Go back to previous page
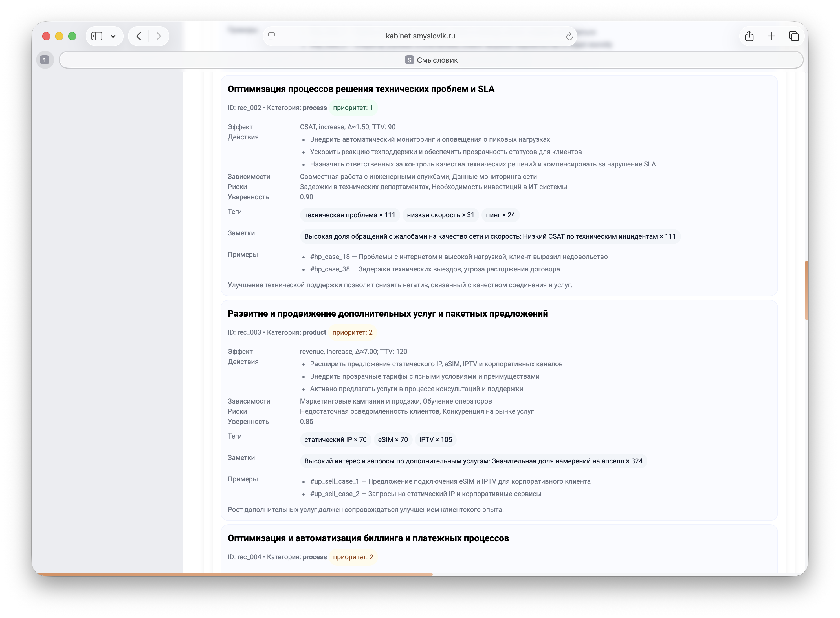 (x=139, y=36)
